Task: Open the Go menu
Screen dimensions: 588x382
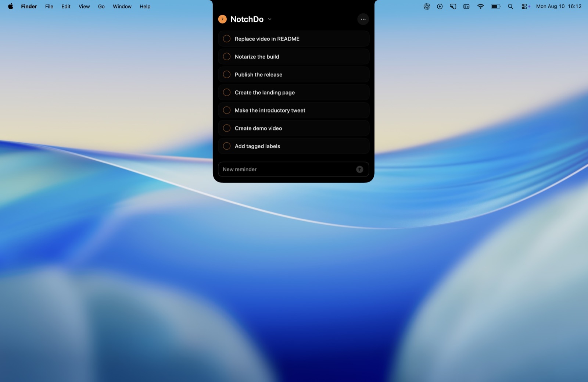Action: coord(101,6)
